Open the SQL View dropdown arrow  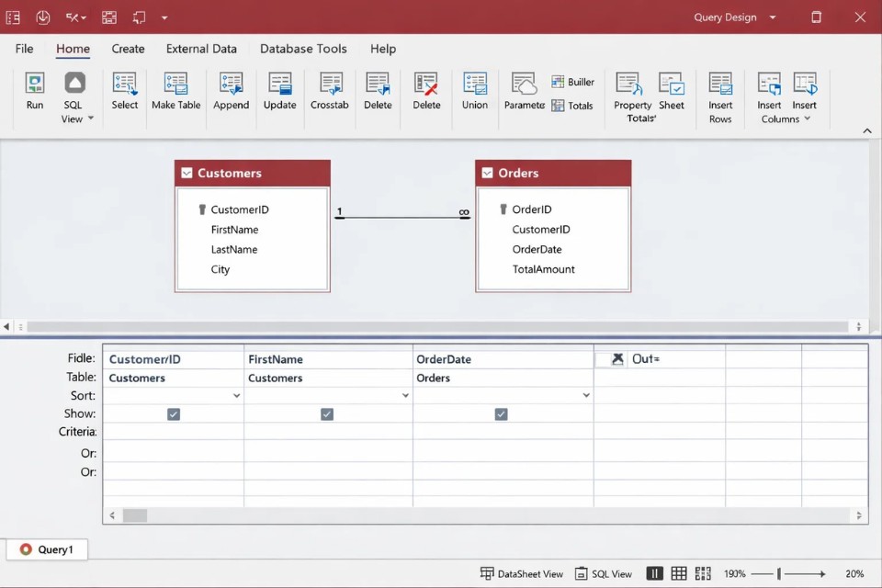pyautogui.click(x=90, y=119)
